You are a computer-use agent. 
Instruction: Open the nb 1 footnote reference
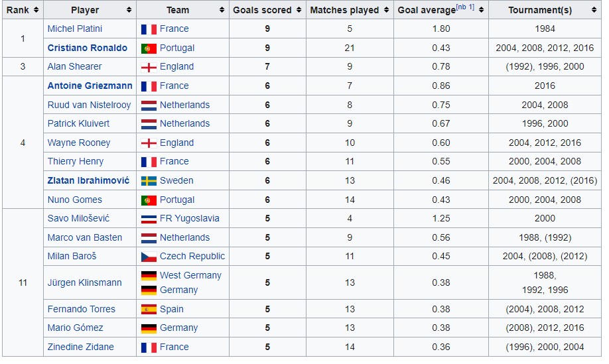pos(465,7)
